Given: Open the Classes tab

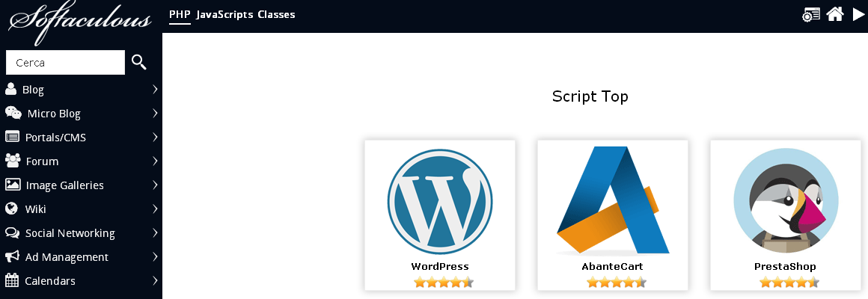Looking at the screenshot, I should [276, 14].
